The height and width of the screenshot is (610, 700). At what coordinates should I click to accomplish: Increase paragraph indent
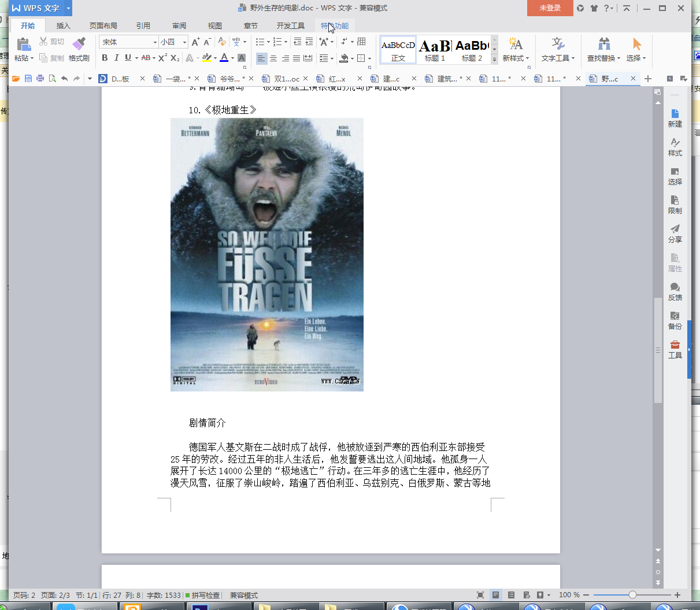309,42
